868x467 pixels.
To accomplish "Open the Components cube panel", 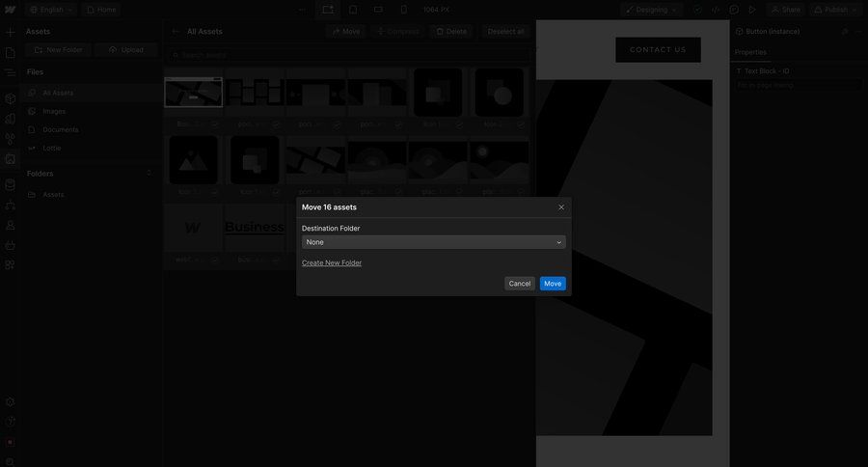I will point(10,98).
